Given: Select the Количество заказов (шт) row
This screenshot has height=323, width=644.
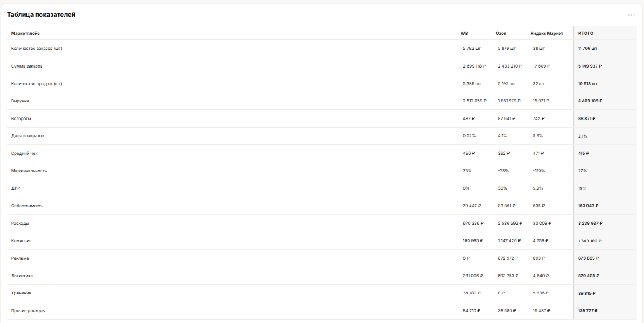Looking at the screenshot, I should (x=322, y=49).
